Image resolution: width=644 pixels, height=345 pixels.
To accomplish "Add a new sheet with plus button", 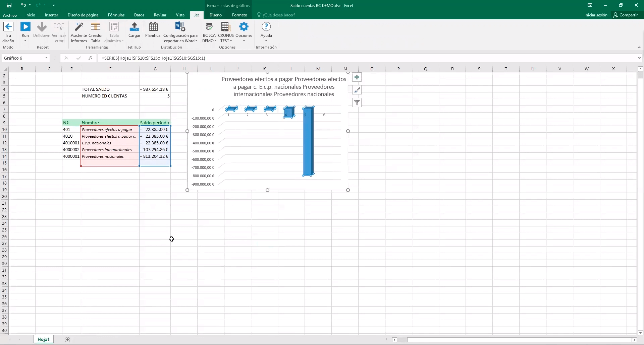I will [x=67, y=340].
